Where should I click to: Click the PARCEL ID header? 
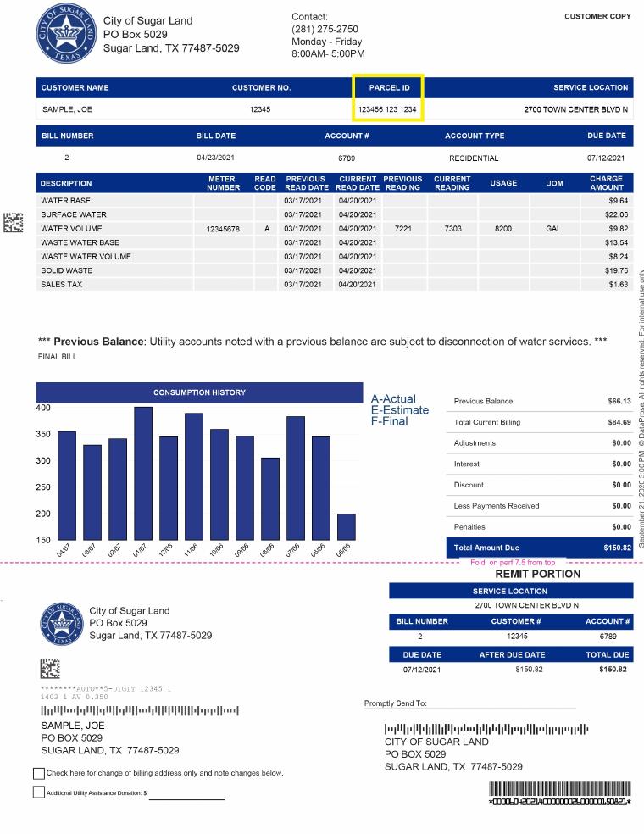coord(389,87)
